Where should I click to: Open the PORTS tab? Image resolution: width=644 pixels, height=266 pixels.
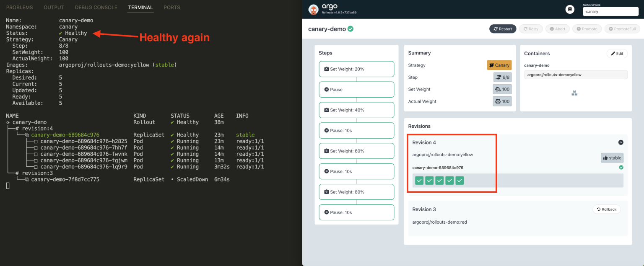(x=171, y=7)
